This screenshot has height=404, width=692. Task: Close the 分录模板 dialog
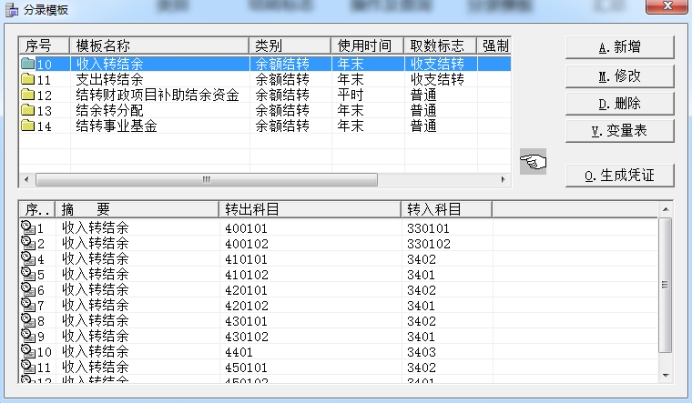click(x=667, y=6)
